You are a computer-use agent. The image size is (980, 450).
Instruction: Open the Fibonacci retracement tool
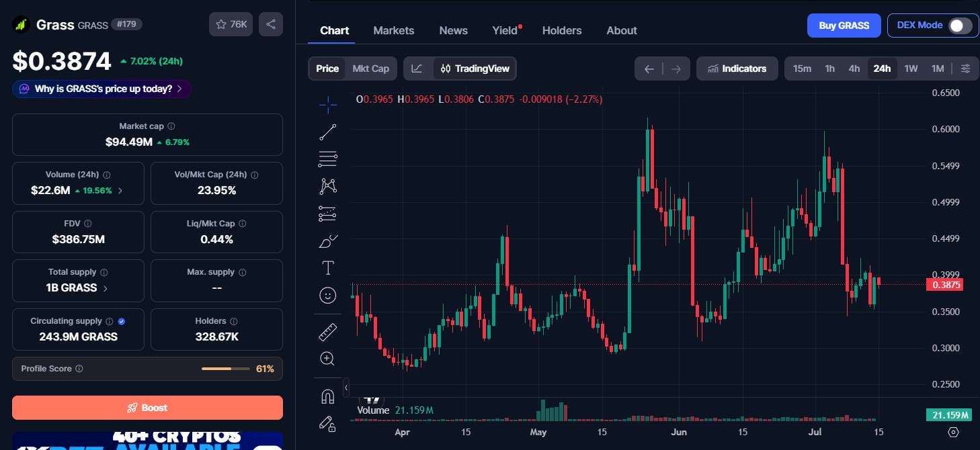click(328, 159)
